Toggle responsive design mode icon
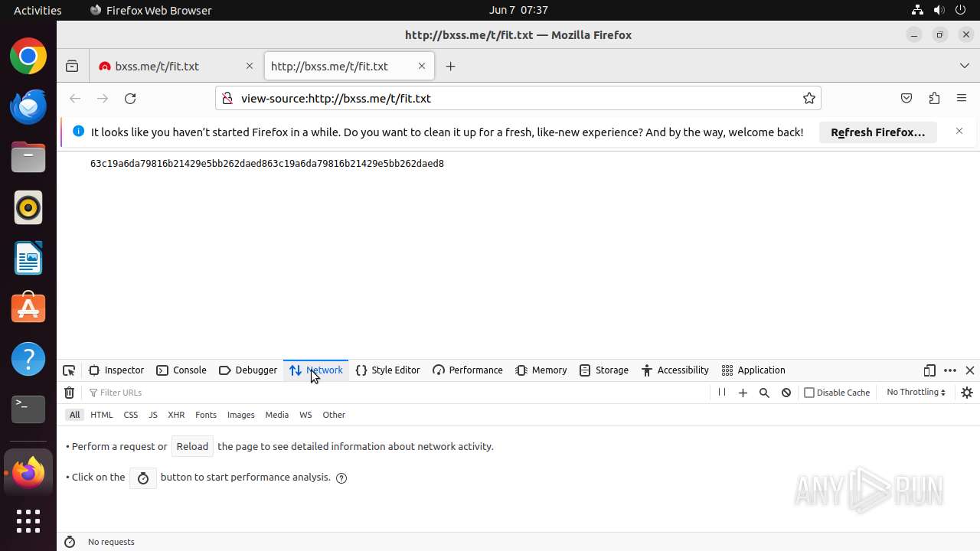Screen dimensions: 980x551 (x=929, y=370)
